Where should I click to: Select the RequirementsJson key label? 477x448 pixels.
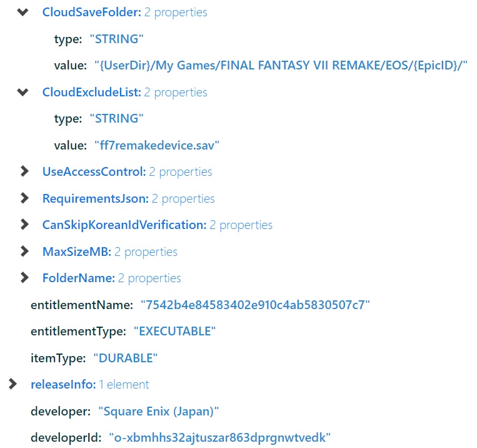pyautogui.click(x=95, y=198)
